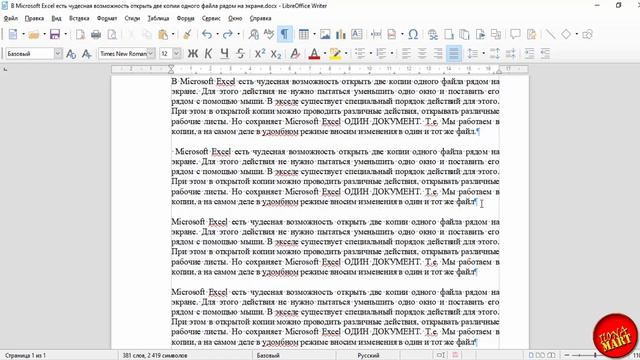Insert a table
Image resolution: width=640 pixels, height=360 pixels.
coord(304,34)
